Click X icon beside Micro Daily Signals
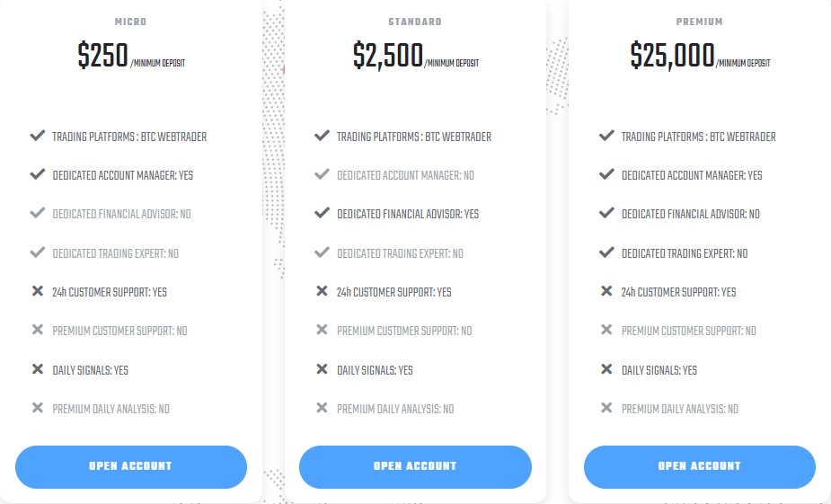The image size is (831, 504). [38, 369]
